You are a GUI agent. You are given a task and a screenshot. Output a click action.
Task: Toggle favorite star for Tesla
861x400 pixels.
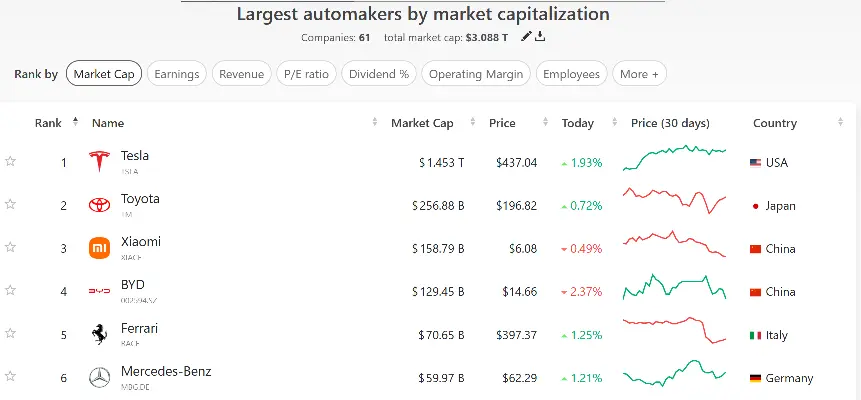[11, 161]
